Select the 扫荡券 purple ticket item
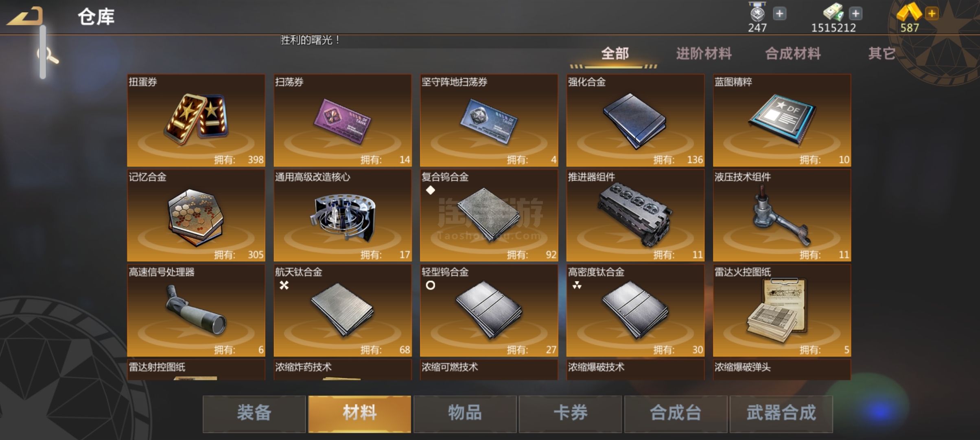Image resolution: width=980 pixels, height=440 pixels. coord(342,120)
